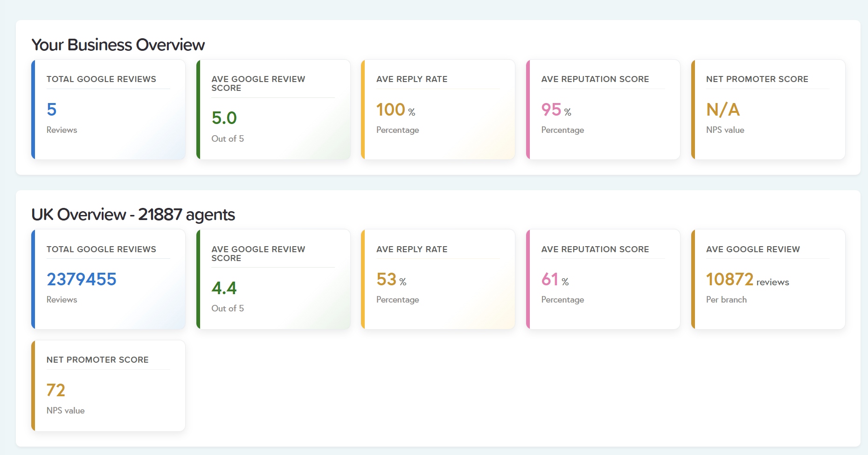Click 'TOTAL GOOGLE REVIEWS' title in Business Overview
Screen dimensions: 868x455
click(x=101, y=79)
